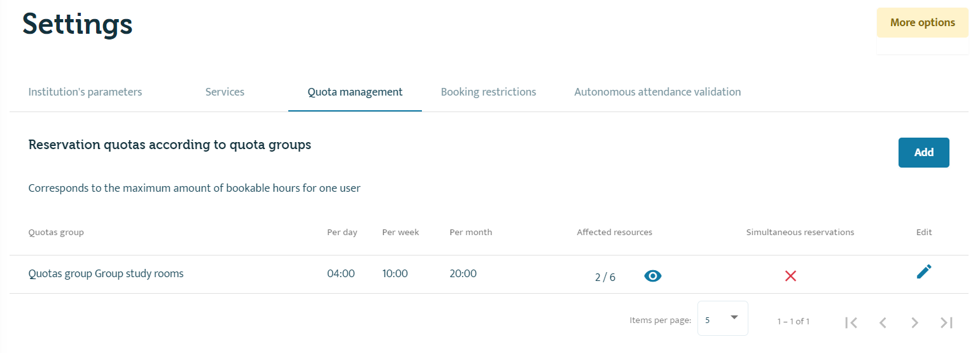Image resolution: width=980 pixels, height=353 pixels.
Task: View affected resources via eye icon
Action: coord(653,276)
